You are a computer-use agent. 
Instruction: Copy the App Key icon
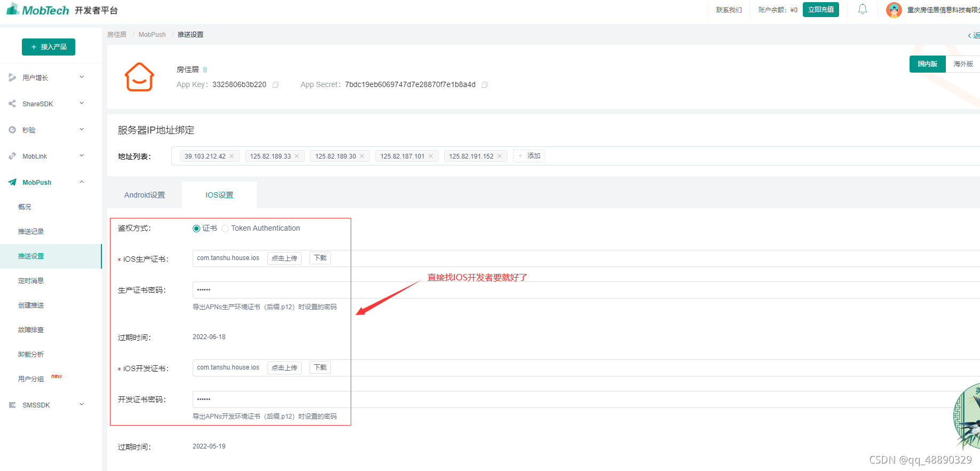pos(276,85)
